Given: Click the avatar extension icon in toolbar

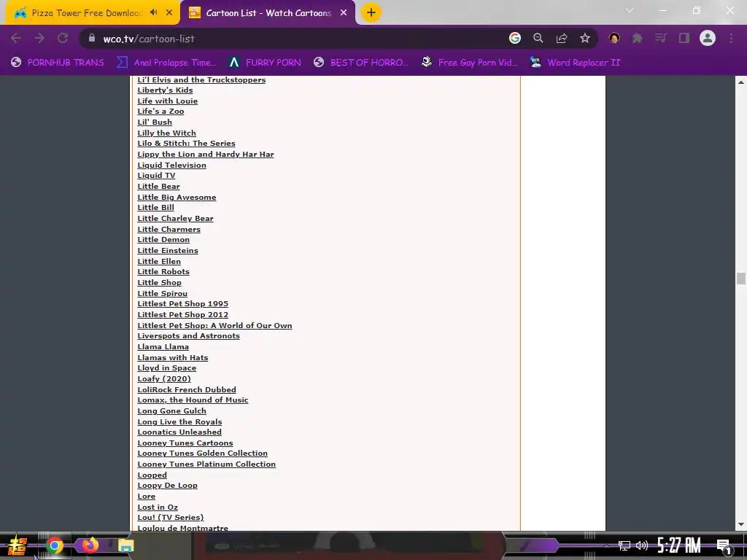Looking at the screenshot, I should pos(614,38).
